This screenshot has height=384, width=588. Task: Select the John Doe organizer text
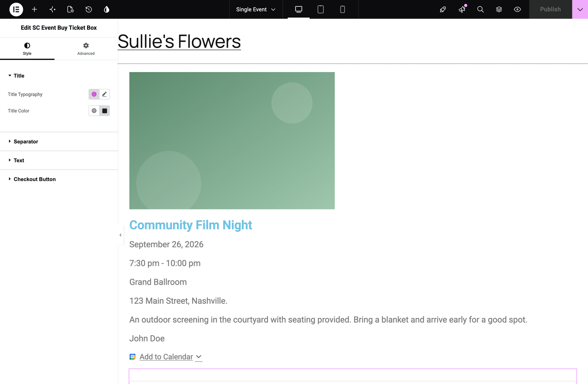click(x=147, y=338)
